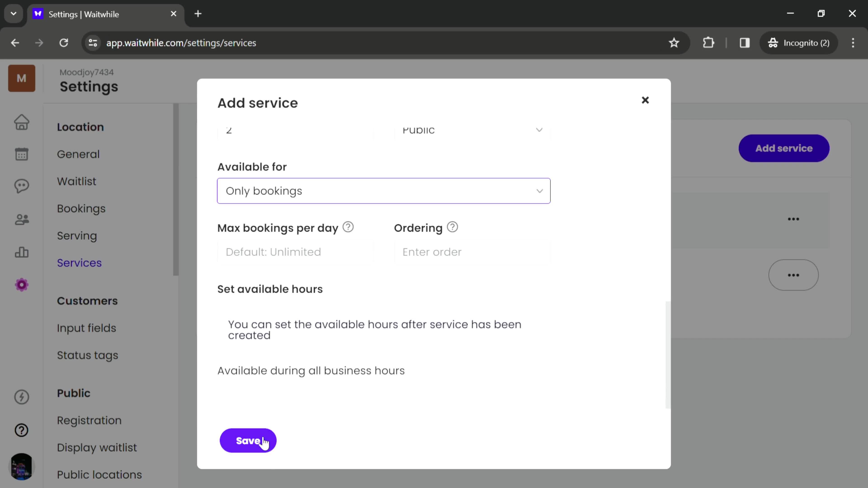Click the field containing value 2
The height and width of the screenshot is (488, 868).
tap(295, 130)
